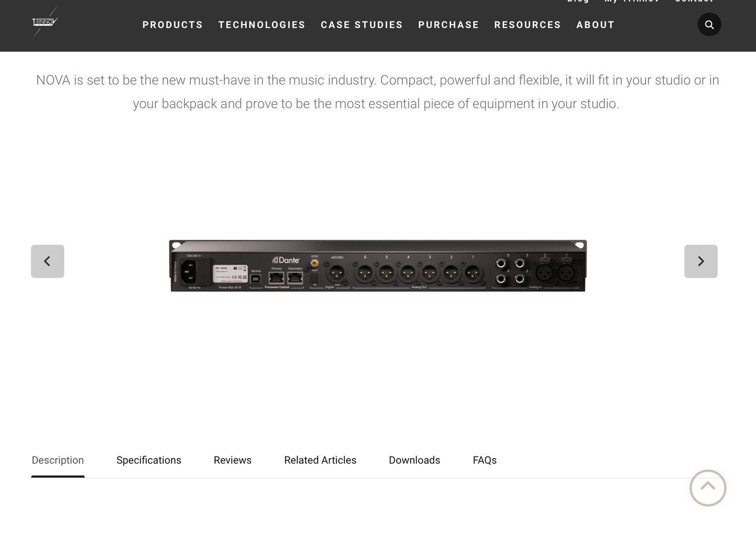Click the Trinnov logo icon

pyautogui.click(x=45, y=22)
